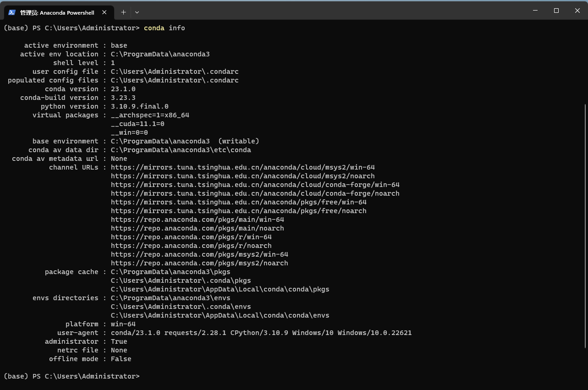The height and width of the screenshot is (390, 588).
Task: Click repo.anaconda.com pkgs/main/win-64 URL
Action: click(198, 220)
